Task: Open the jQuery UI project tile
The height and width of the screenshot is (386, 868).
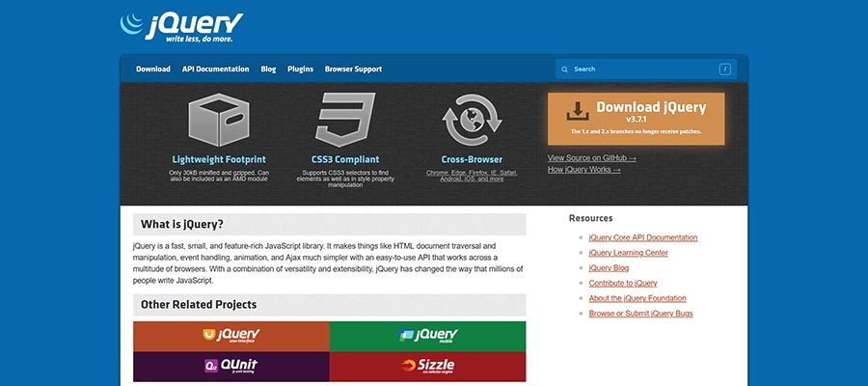Action: [x=231, y=336]
